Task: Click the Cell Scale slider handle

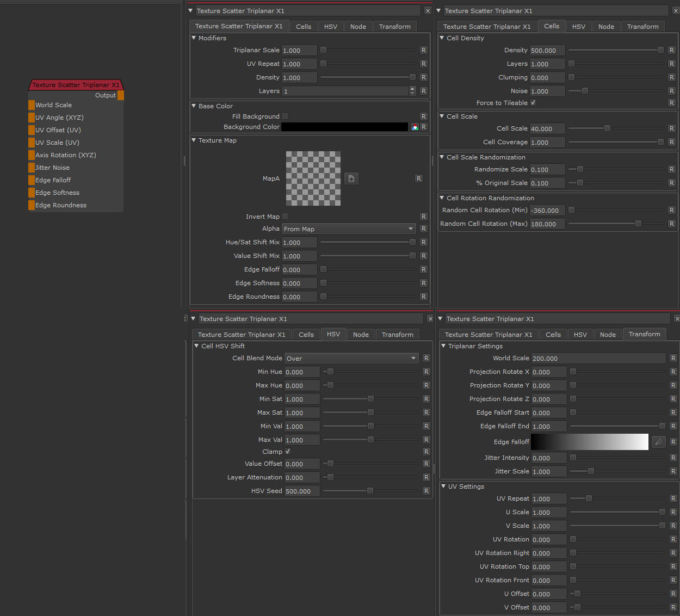Action: (607, 128)
